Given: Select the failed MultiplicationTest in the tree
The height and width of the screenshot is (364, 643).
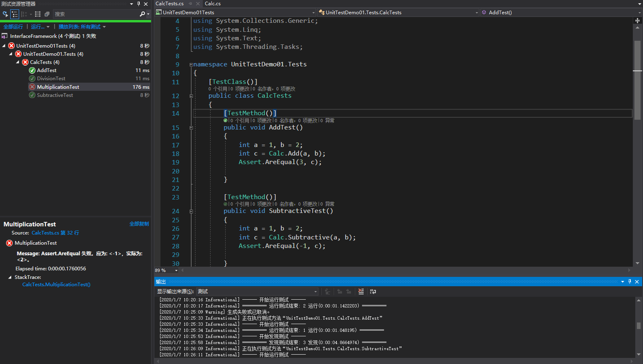Looking at the screenshot, I should point(58,87).
